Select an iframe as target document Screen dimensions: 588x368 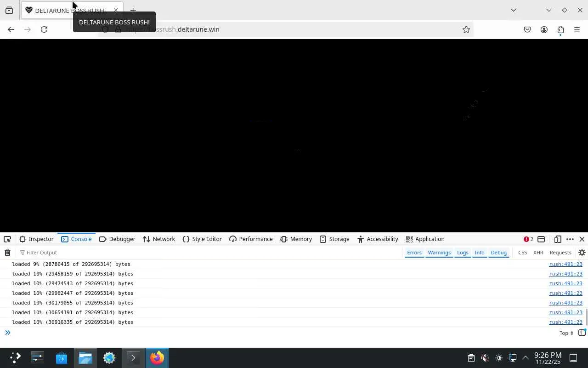[x=541, y=239]
